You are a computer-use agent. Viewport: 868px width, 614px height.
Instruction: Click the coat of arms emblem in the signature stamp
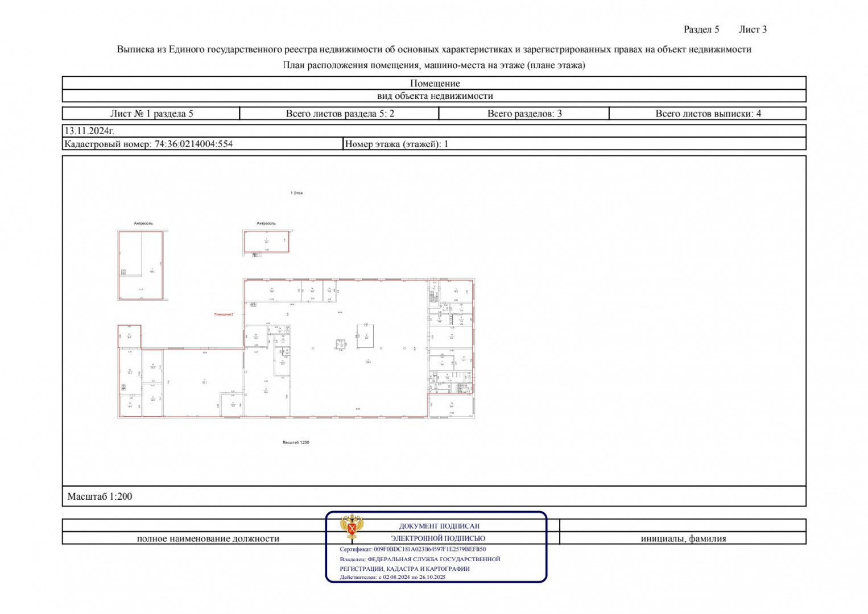(x=352, y=527)
